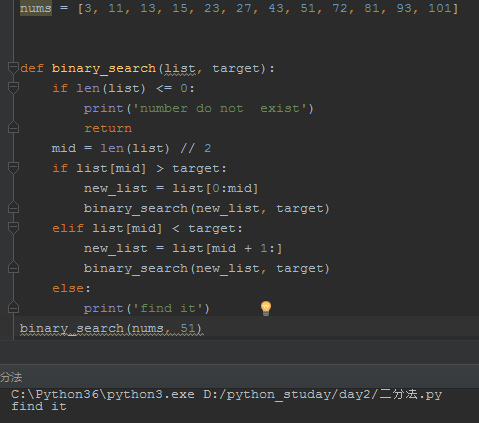Collapse the 'elif list[mid] < target' block fold marker
Screen dimensions: 479x423
[13, 228]
